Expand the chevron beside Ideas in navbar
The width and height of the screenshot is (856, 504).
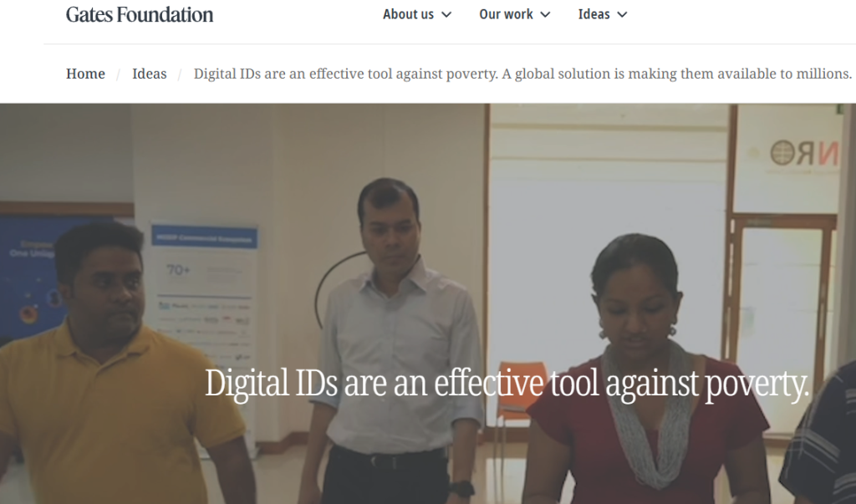pos(622,15)
